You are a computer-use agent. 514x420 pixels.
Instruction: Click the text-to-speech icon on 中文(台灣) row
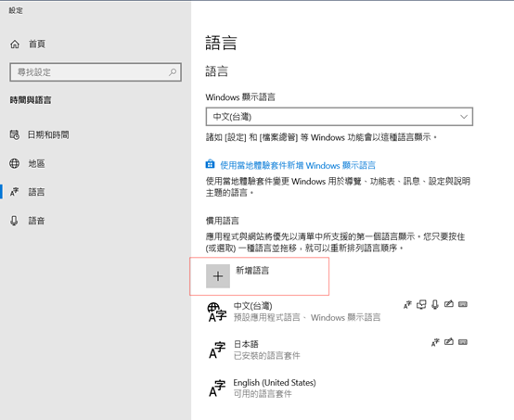coord(421,305)
